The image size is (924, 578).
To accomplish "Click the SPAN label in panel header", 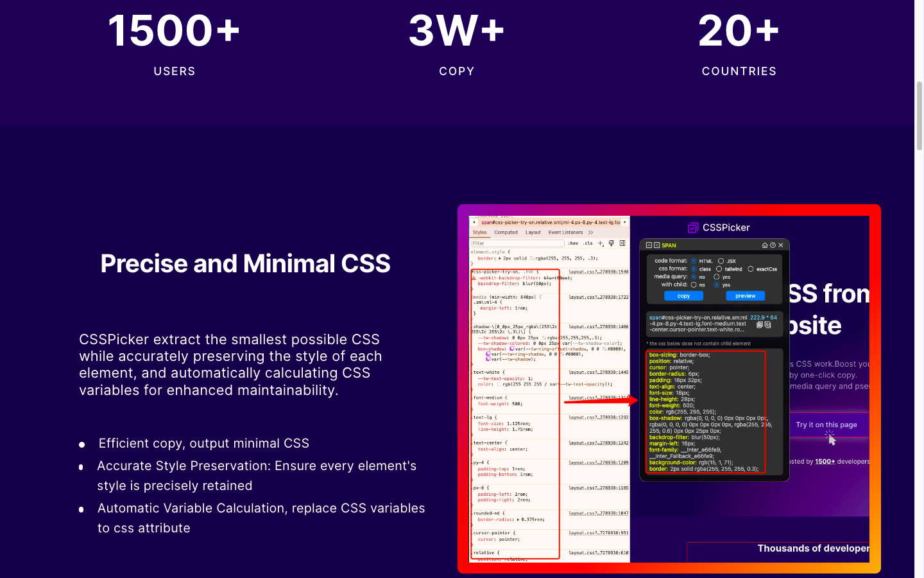I will pos(669,245).
